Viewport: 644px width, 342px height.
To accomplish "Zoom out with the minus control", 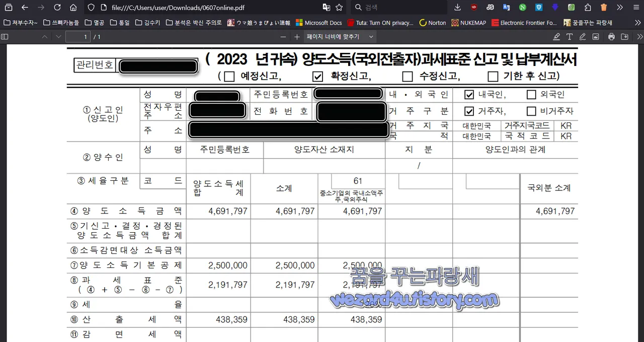I will click(x=283, y=37).
